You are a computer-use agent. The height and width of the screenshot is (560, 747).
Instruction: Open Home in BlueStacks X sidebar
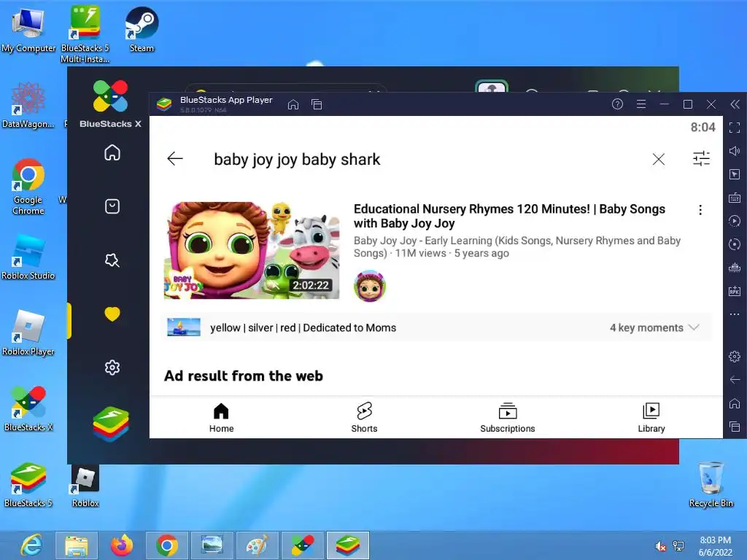(x=112, y=152)
